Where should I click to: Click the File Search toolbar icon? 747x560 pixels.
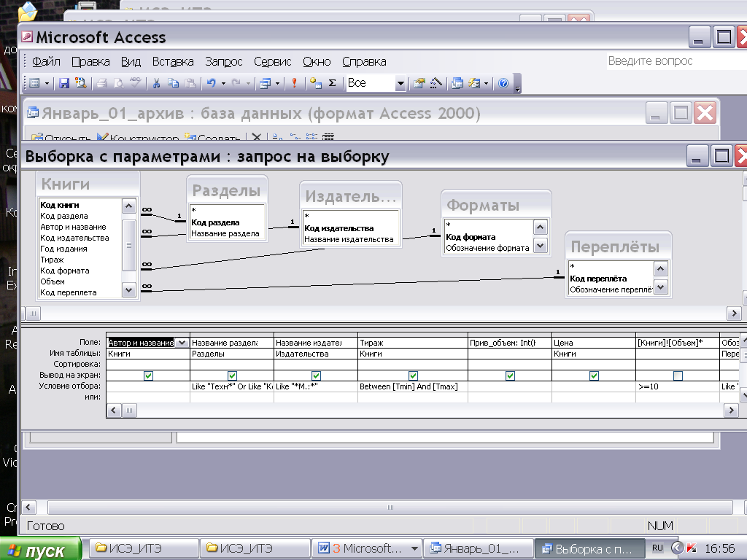point(81,83)
